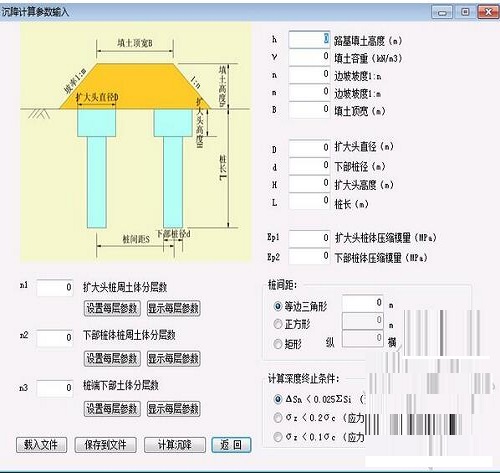Focus the n 边坡坡度1:n input field
Viewport: 500px width, 473px height.
309,75
